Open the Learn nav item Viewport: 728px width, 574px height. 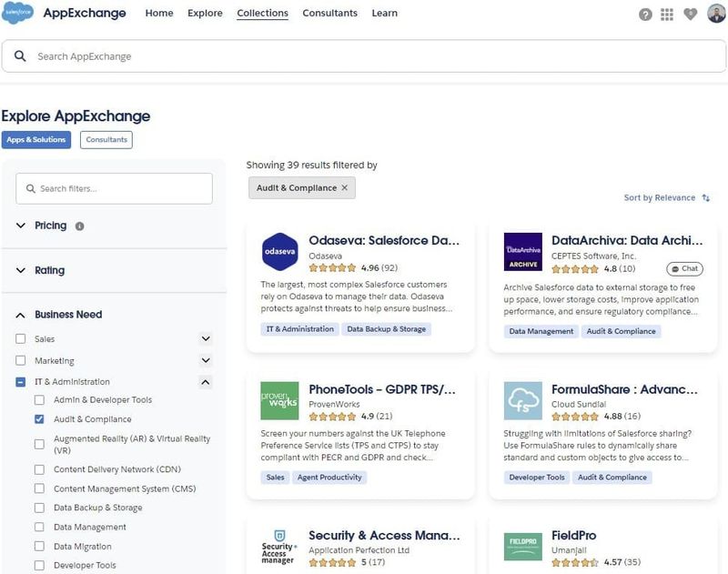click(384, 13)
